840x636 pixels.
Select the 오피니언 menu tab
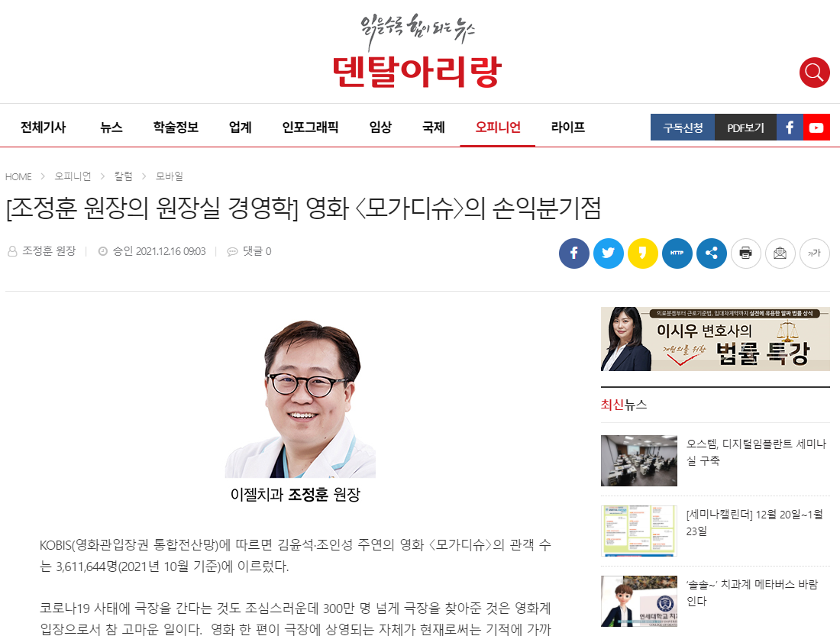pyautogui.click(x=498, y=128)
